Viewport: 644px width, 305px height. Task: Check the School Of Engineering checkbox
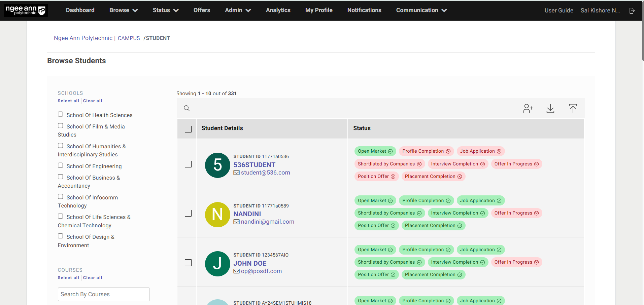(x=61, y=165)
